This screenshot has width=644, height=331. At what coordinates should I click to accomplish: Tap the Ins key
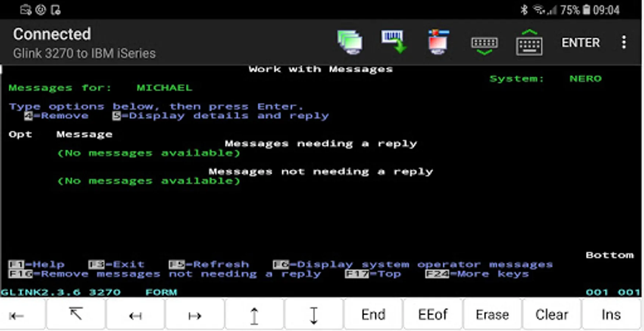point(611,315)
